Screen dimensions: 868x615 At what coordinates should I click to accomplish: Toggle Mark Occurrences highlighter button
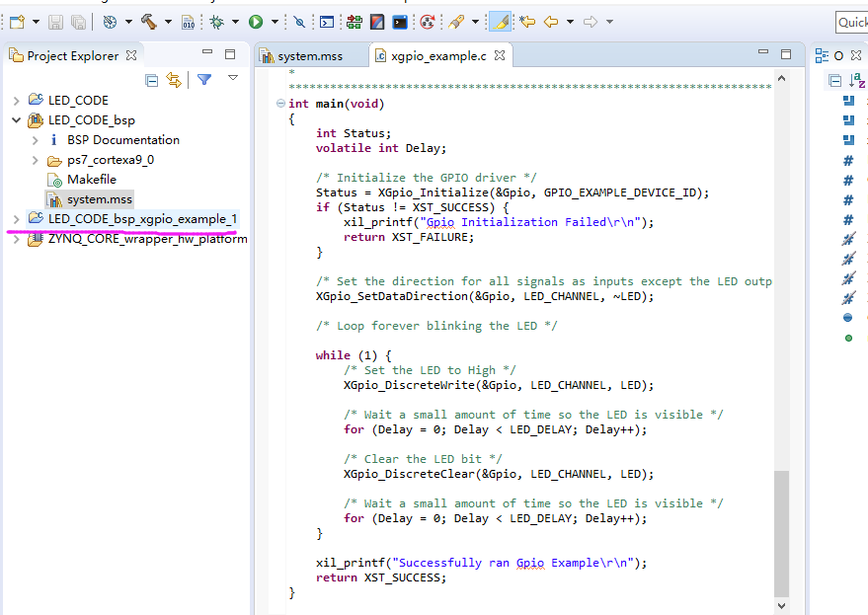pyautogui.click(x=500, y=22)
